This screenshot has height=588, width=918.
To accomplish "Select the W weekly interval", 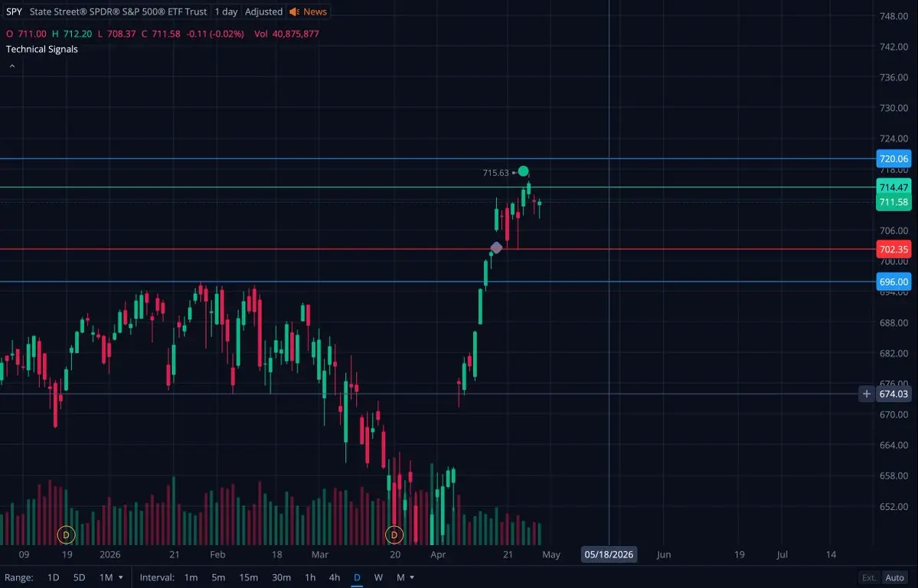I will pyautogui.click(x=378, y=577).
